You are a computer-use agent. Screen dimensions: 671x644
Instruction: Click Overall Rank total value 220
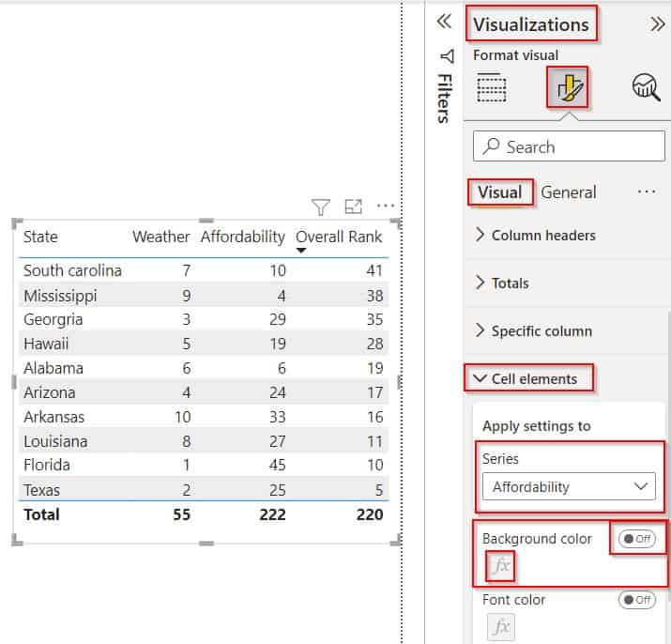(x=370, y=514)
